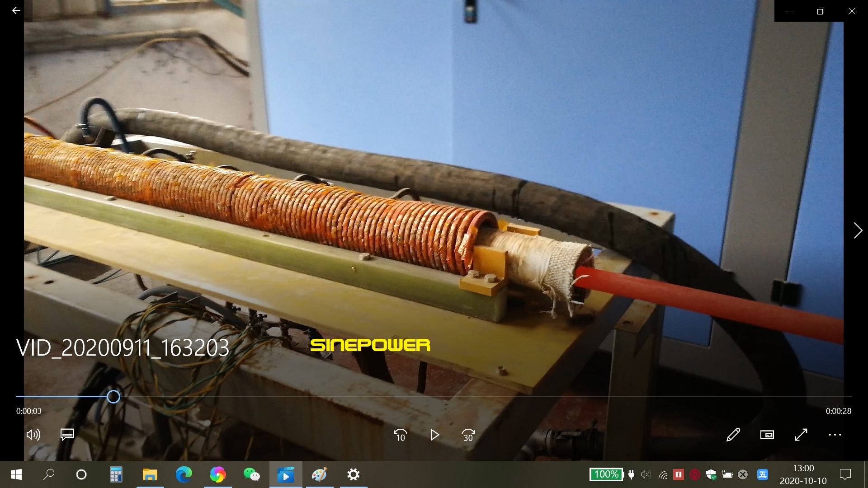
Task: Open WeChat from the taskbar
Action: point(252,474)
